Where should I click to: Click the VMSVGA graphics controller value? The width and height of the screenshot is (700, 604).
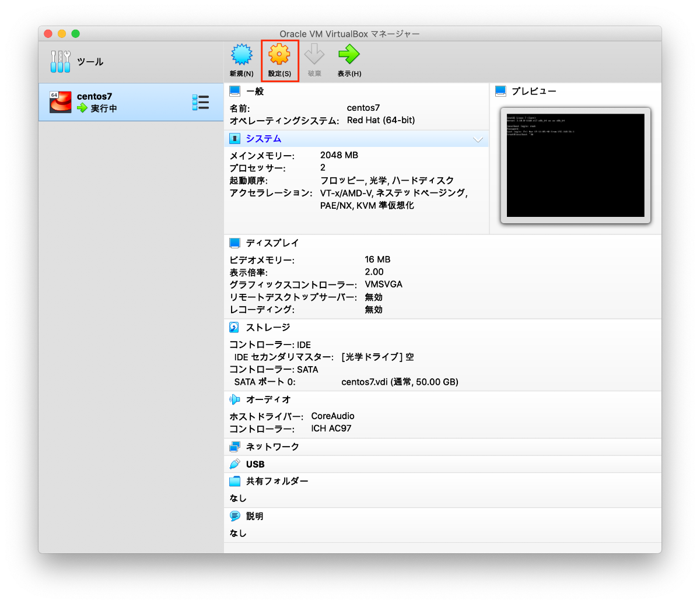(x=383, y=285)
